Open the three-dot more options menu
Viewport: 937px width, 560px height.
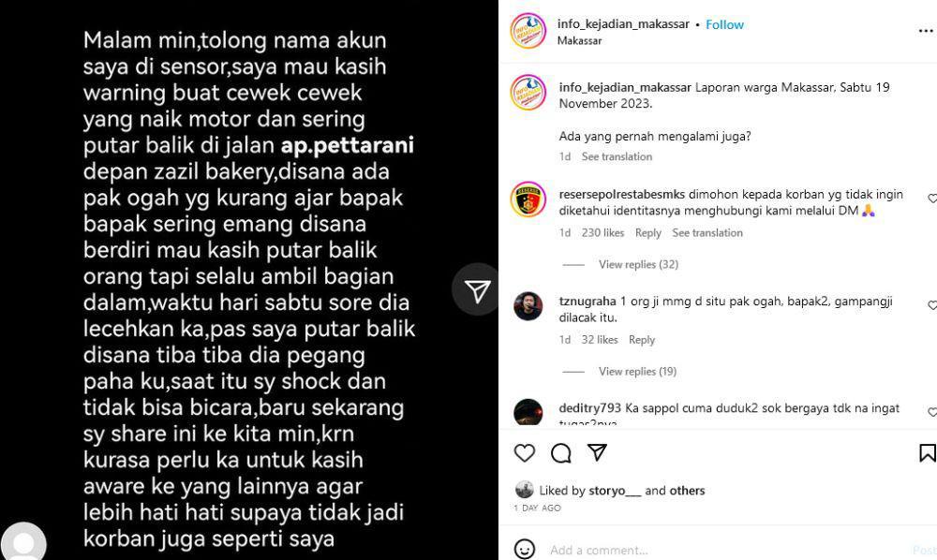coord(926,32)
